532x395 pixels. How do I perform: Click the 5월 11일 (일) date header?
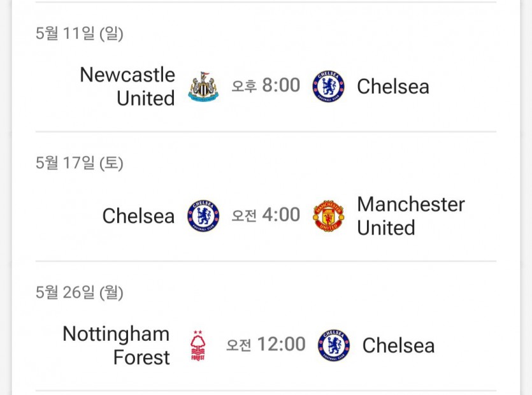pyautogui.click(x=80, y=34)
